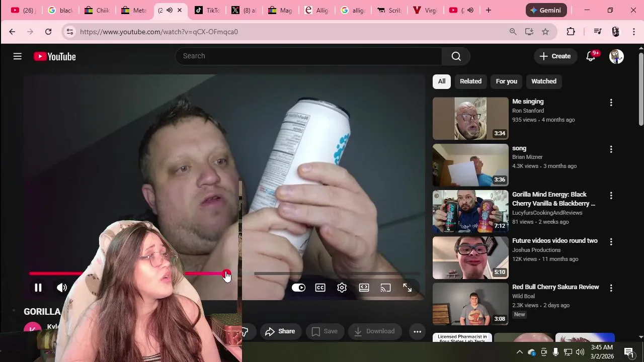
Task: Visit the LucyfursCookingAndReviews channel name
Action: (547, 213)
